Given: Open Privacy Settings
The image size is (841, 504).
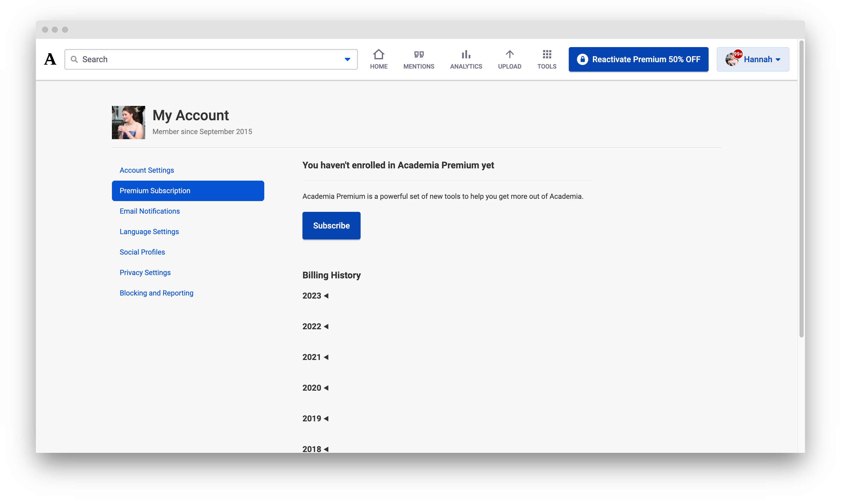Looking at the screenshot, I should coord(145,272).
